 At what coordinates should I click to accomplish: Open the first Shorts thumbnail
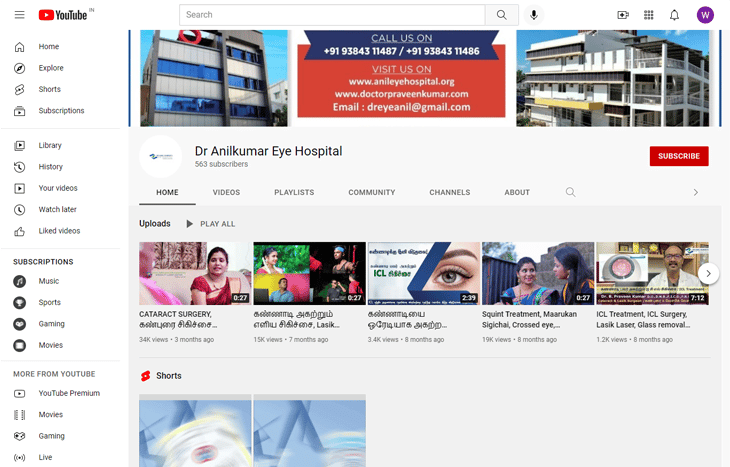tap(195, 431)
